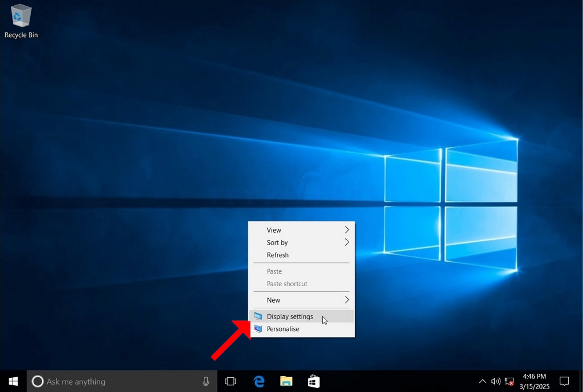Click in the Ask me anything search box
The height and width of the screenshot is (392, 583).
coord(122,381)
